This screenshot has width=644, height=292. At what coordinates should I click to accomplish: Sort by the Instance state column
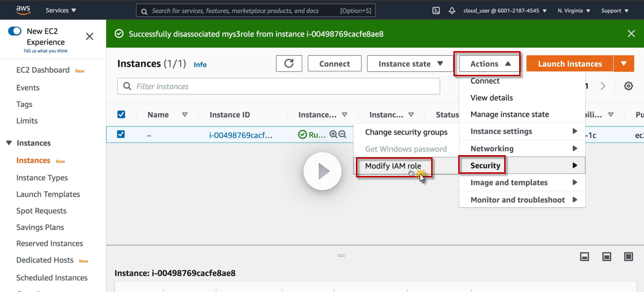(x=344, y=115)
